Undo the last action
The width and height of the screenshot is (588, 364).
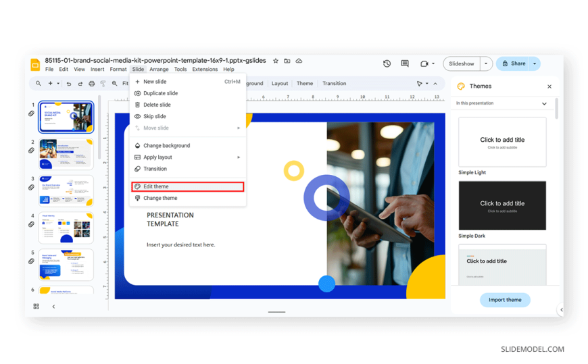pyautogui.click(x=69, y=84)
